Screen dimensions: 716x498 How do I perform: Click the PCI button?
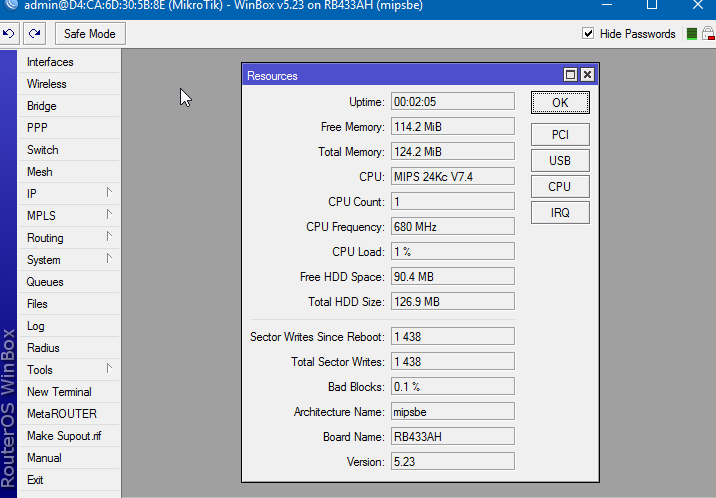(560, 135)
